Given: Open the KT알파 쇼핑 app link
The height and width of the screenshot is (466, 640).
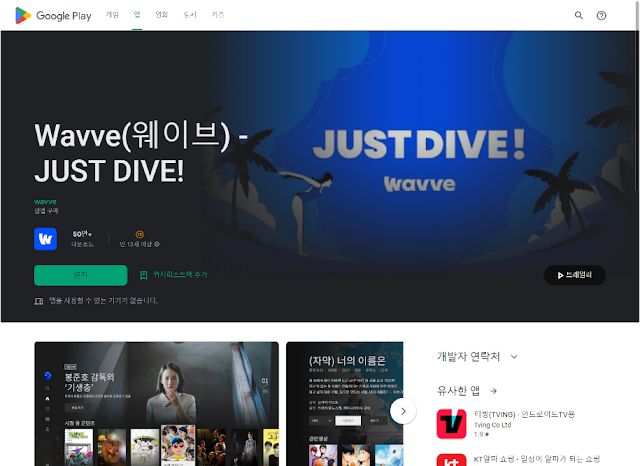Looking at the screenshot, I should tap(537, 459).
